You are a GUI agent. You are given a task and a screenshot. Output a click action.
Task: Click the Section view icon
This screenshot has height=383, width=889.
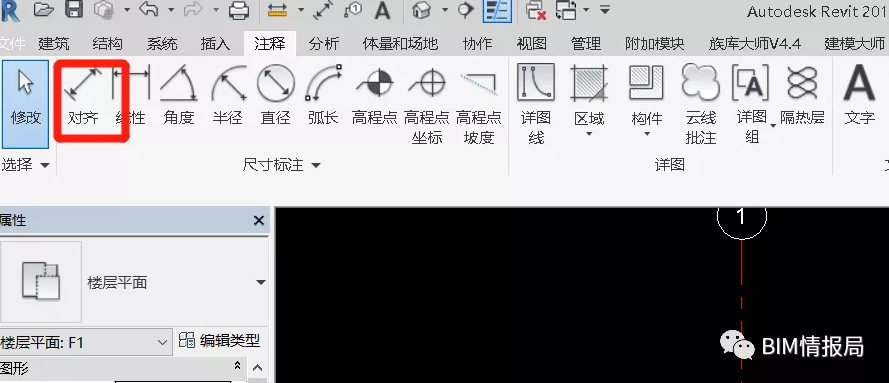coord(465,10)
